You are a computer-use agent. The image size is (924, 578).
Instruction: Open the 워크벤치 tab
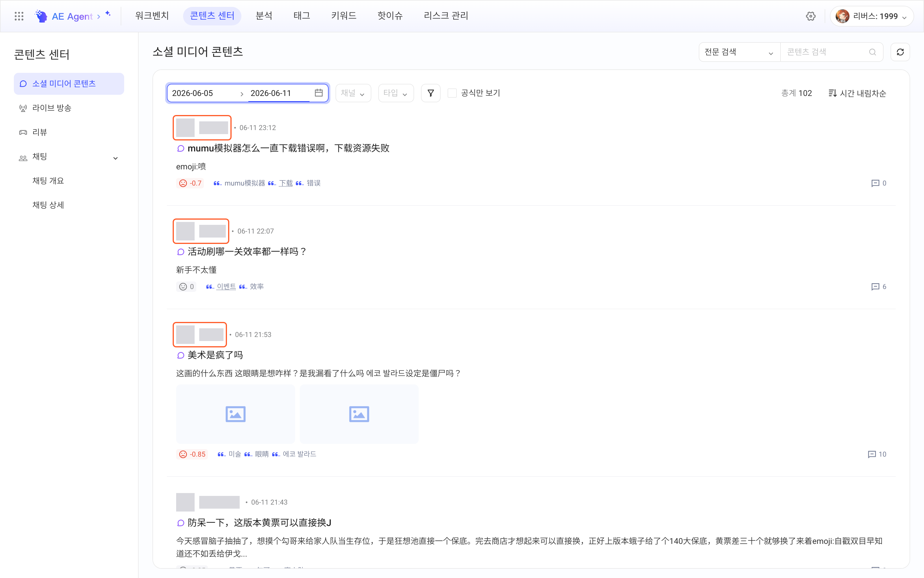[152, 16]
